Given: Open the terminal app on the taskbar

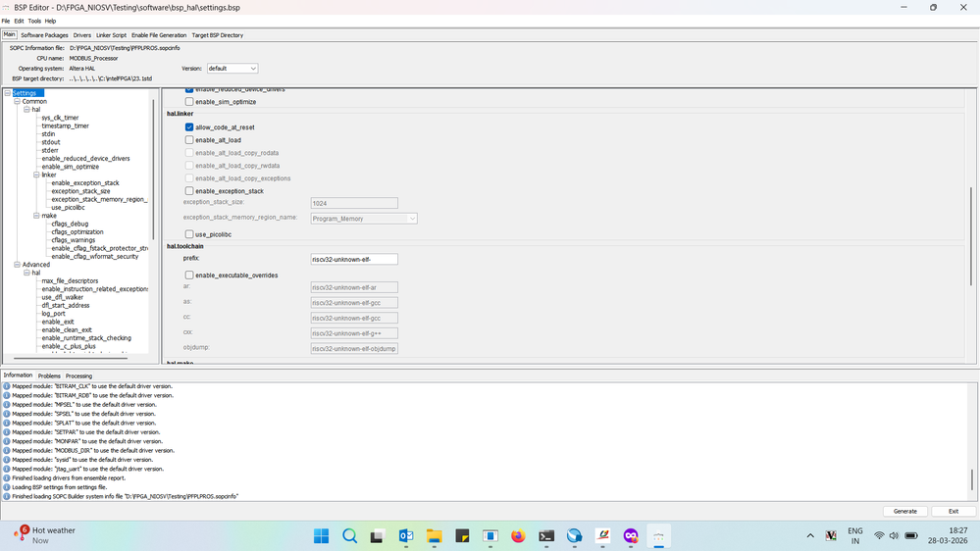Looking at the screenshot, I should click(546, 536).
